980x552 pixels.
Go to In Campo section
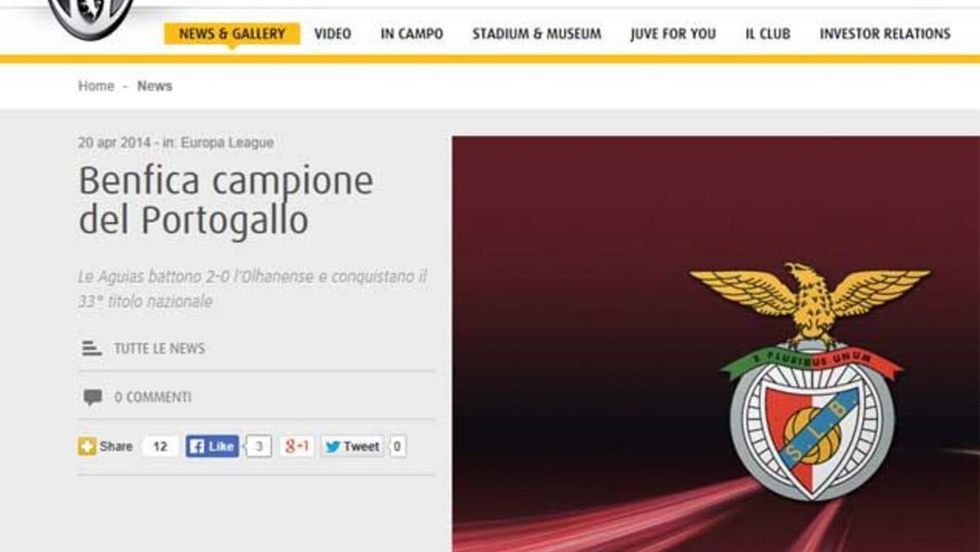pyautogui.click(x=412, y=33)
